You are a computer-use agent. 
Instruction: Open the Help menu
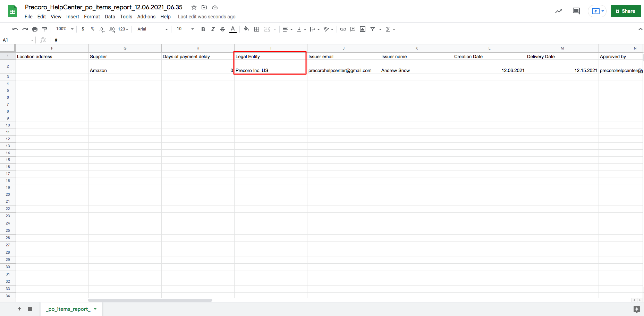(166, 17)
